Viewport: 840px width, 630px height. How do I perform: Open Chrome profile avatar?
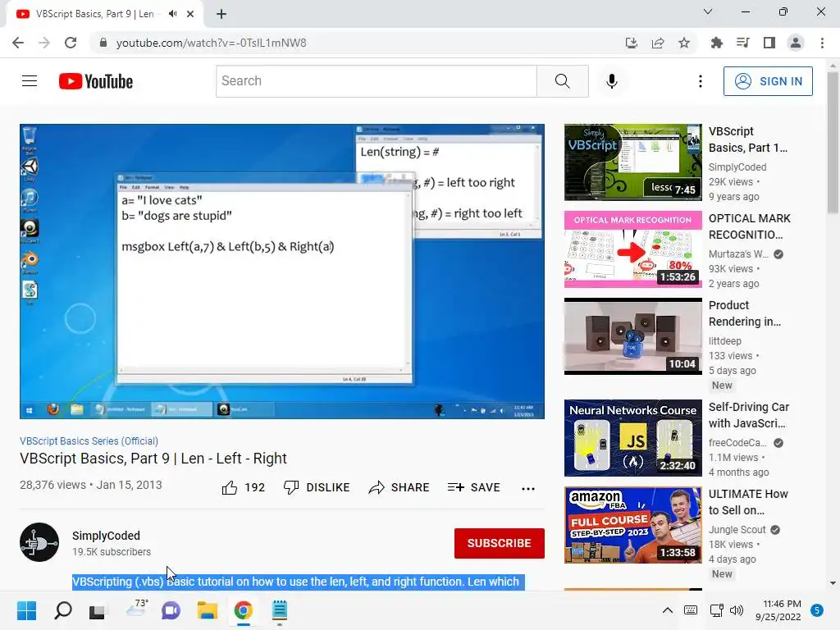(796, 43)
